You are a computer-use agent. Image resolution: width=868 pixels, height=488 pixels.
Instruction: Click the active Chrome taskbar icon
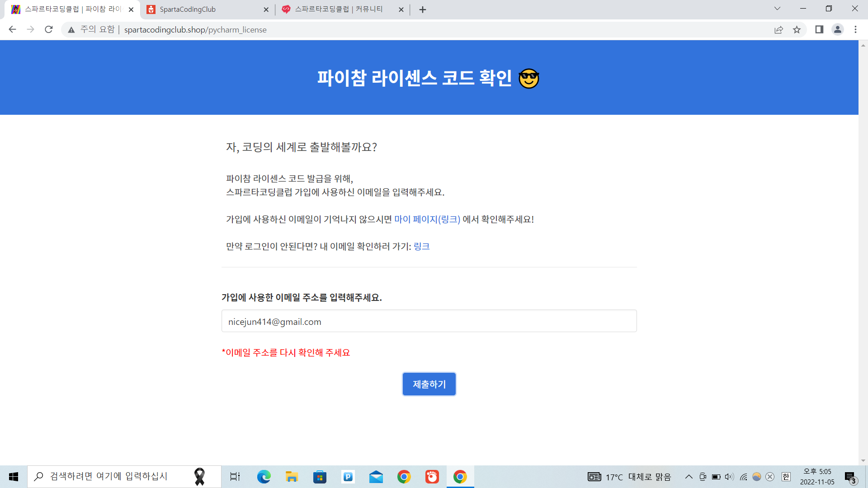tap(460, 477)
